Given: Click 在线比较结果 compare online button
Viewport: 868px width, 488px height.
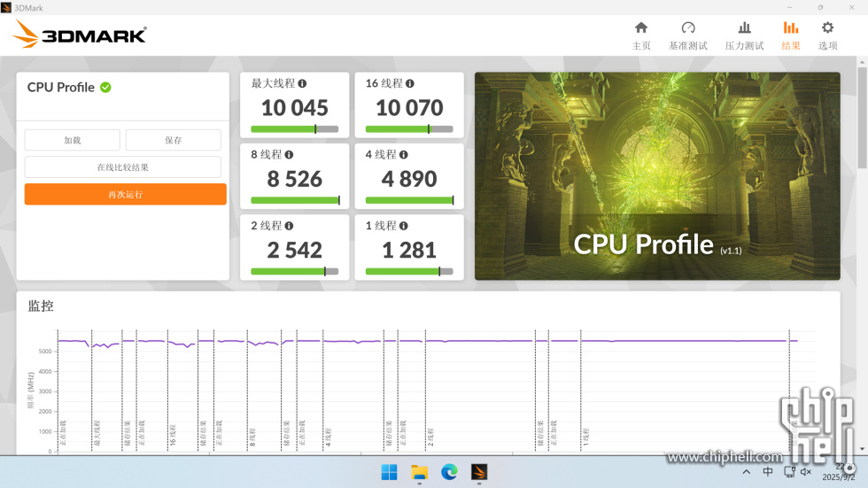Looking at the screenshot, I should click(x=123, y=167).
